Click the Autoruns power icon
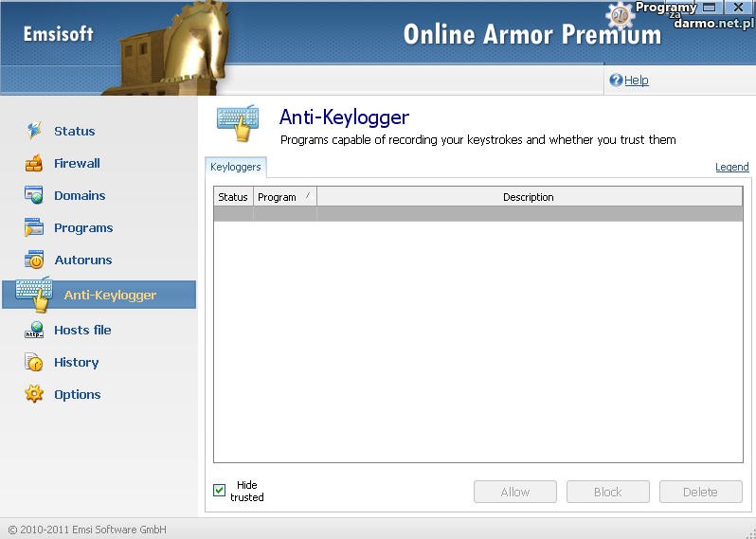This screenshot has height=539, width=756. point(34,260)
